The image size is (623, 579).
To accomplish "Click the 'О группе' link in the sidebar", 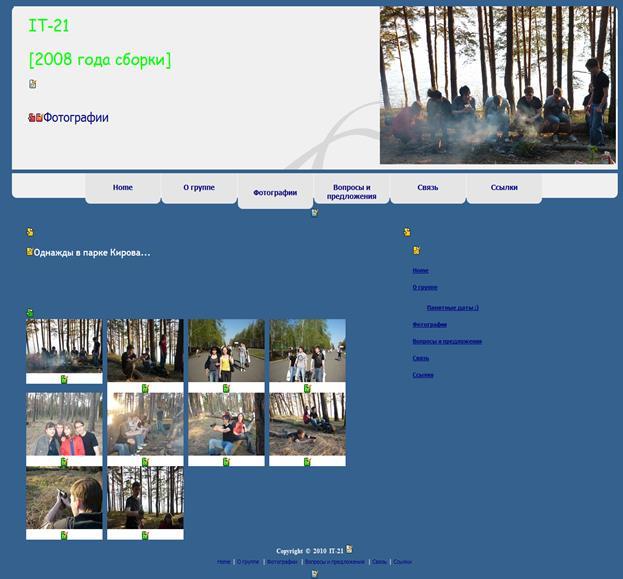I will pos(424,287).
